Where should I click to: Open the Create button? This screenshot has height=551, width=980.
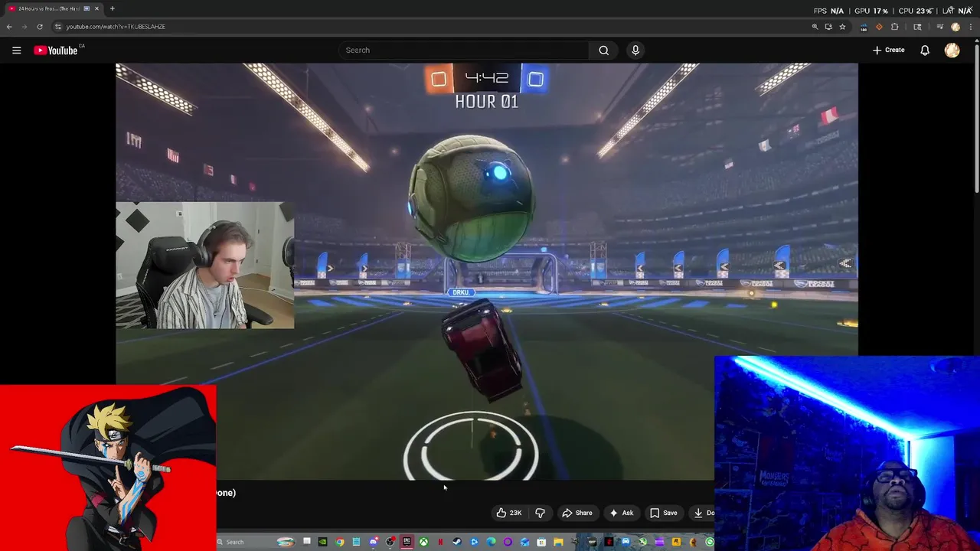click(x=888, y=51)
